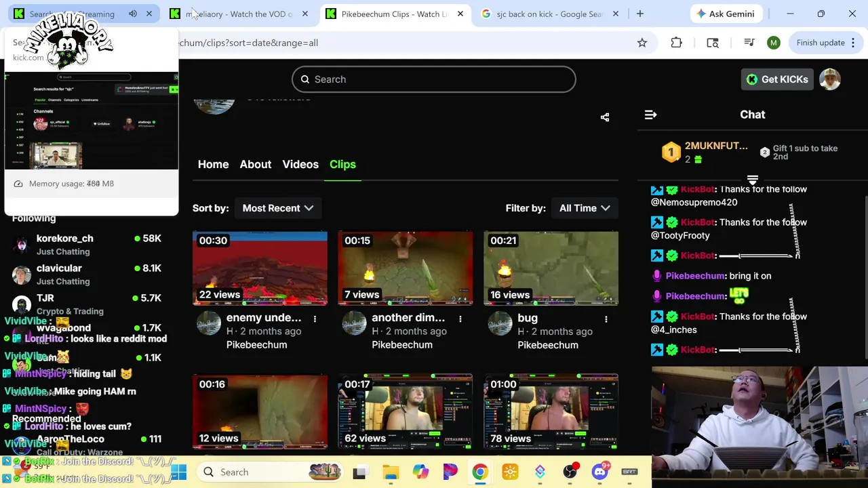Launch Copilot from the taskbar
The height and width of the screenshot is (488, 868).
pyautogui.click(x=420, y=472)
